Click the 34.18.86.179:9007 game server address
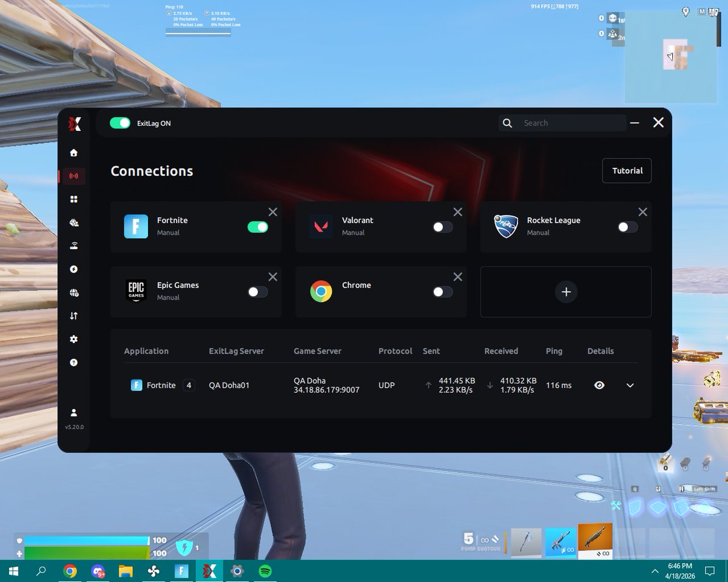 (x=326, y=390)
